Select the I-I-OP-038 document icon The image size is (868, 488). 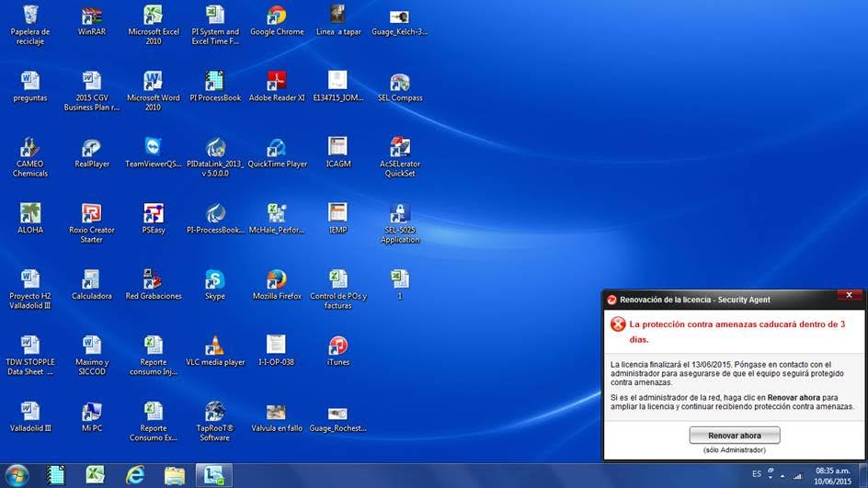[x=277, y=351]
